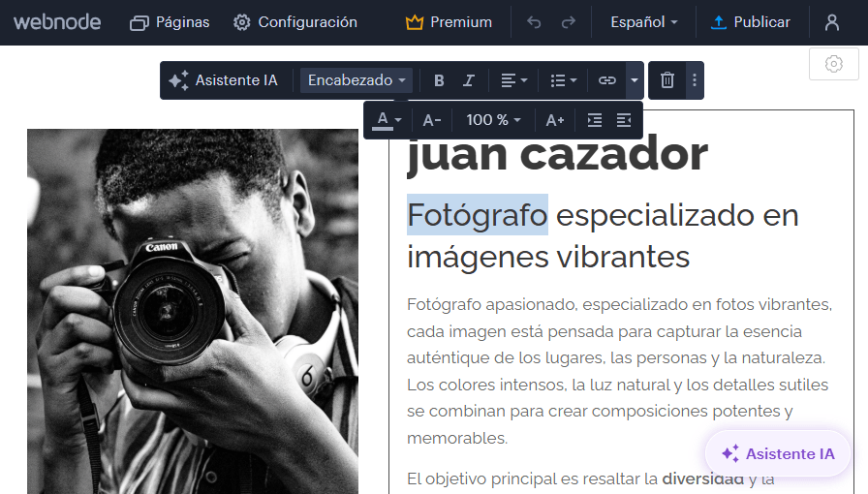Open the floating Asistente IA button

tap(778, 453)
